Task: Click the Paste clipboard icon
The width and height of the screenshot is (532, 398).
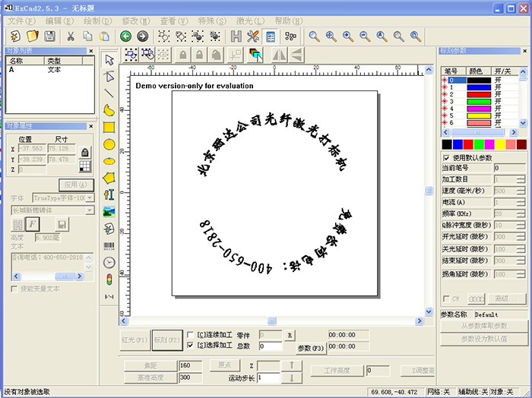Action: 105,36
